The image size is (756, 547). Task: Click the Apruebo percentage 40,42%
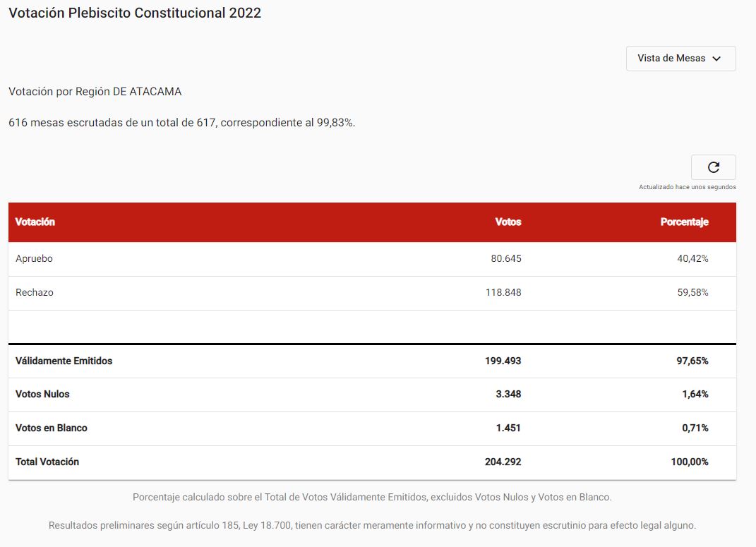click(692, 259)
